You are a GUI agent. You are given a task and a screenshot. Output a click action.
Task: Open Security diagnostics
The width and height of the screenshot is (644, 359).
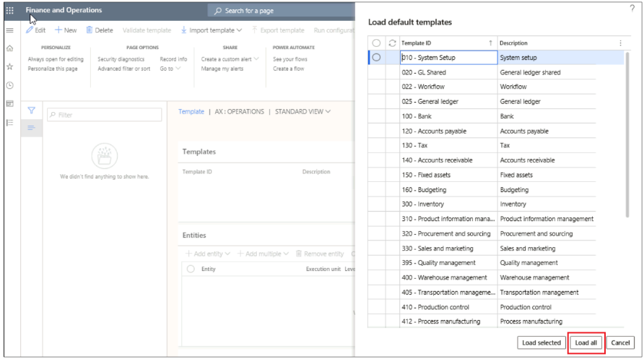(x=121, y=59)
